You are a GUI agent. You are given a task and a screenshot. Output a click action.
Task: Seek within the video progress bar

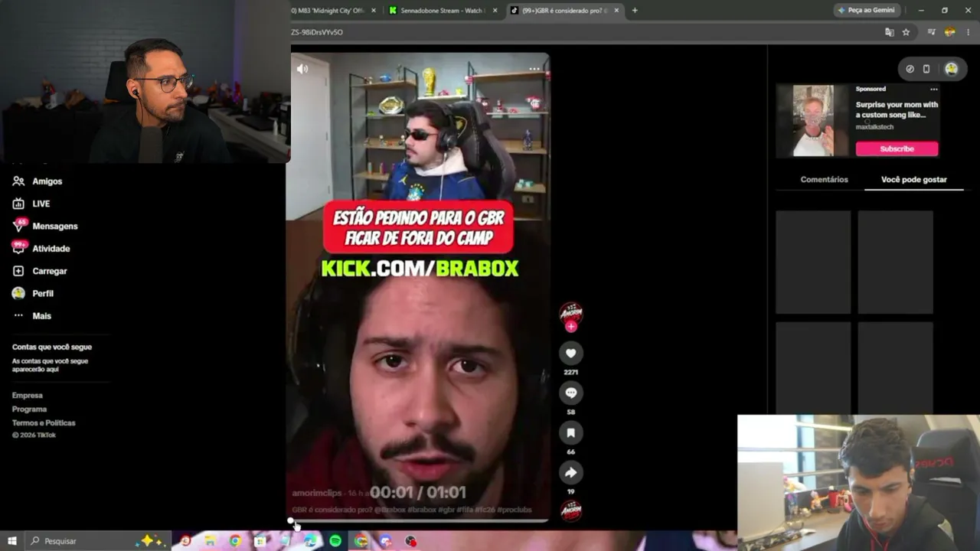[420, 521]
